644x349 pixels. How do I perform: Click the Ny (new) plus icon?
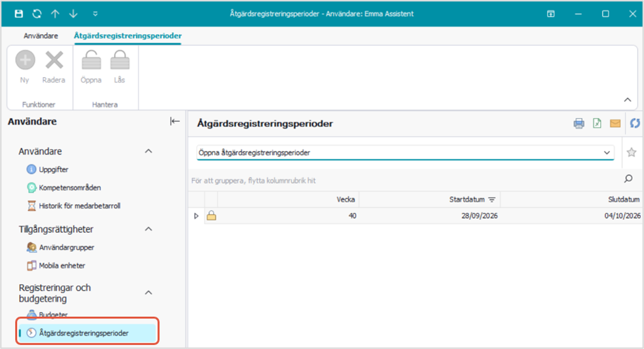point(25,60)
